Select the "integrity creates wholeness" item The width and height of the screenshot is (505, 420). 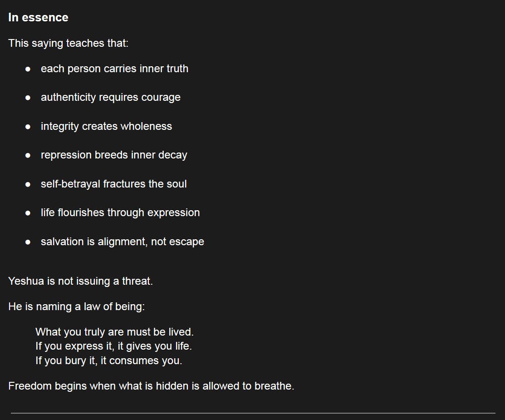(x=106, y=126)
